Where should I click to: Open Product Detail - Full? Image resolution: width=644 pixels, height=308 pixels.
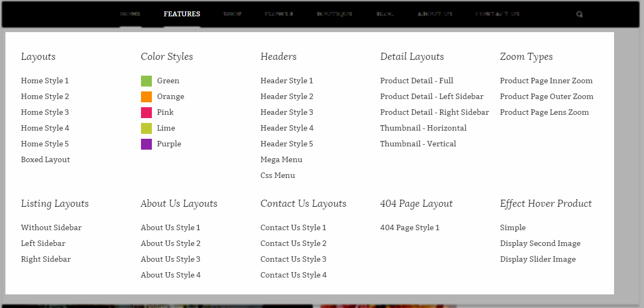[x=416, y=81]
